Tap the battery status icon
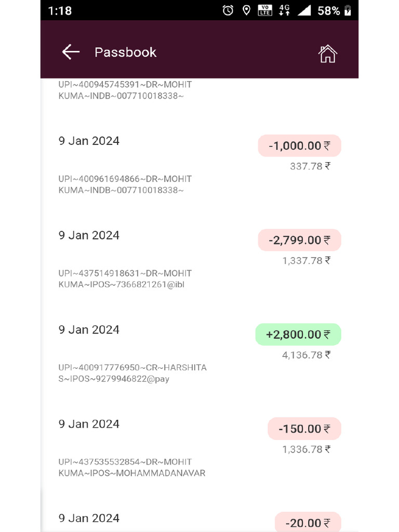The image size is (399, 532). [x=348, y=10]
